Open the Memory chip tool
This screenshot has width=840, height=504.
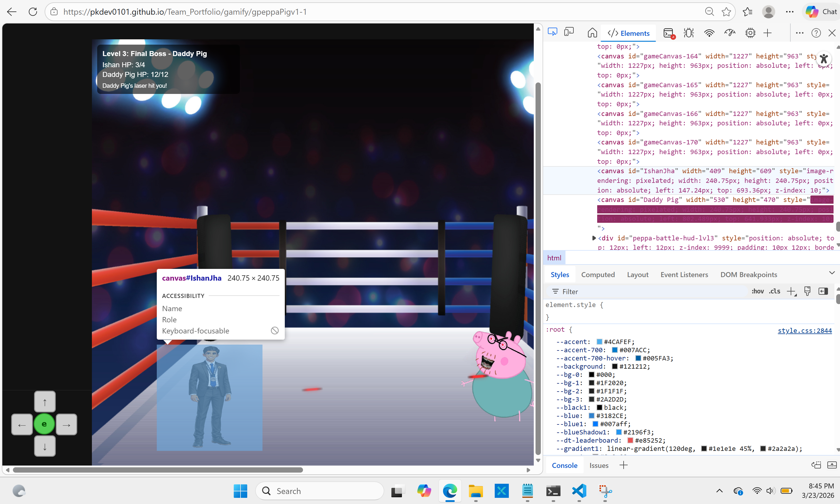[x=750, y=33]
